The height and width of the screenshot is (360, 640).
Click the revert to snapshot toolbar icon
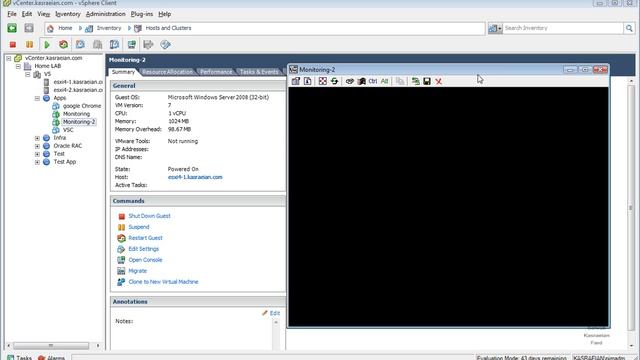click(97, 44)
